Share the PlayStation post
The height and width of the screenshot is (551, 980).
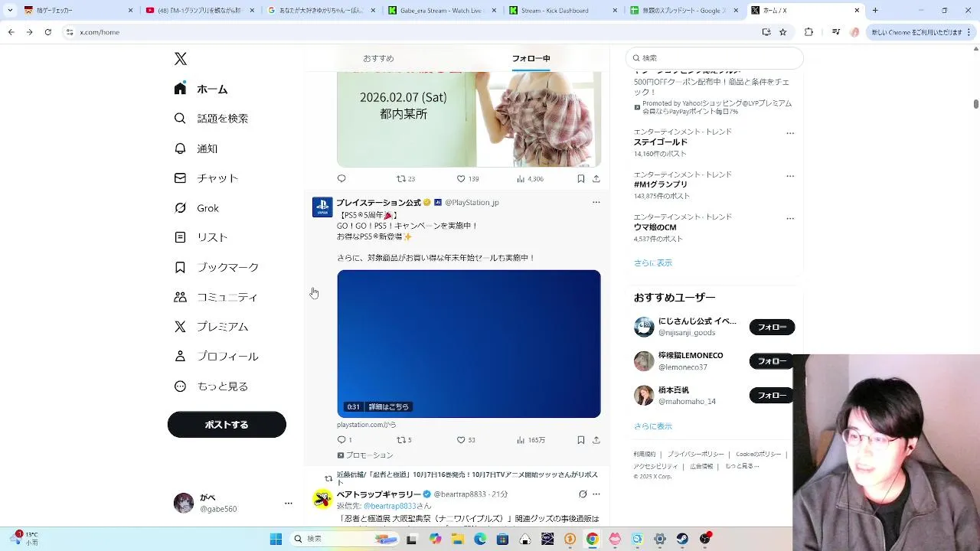(x=596, y=440)
